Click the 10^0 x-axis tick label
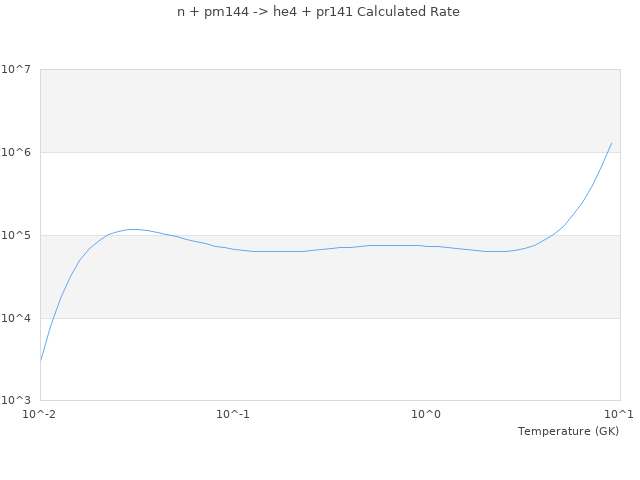The image size is (640, 480). tap(426, 414)
